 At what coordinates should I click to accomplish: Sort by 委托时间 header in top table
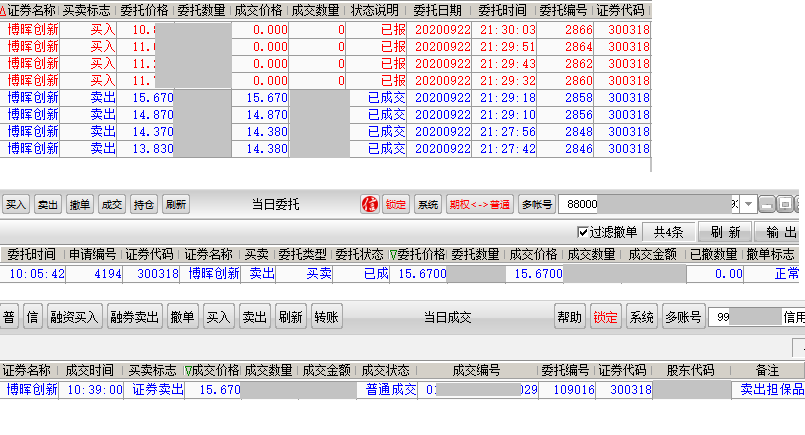502,10
